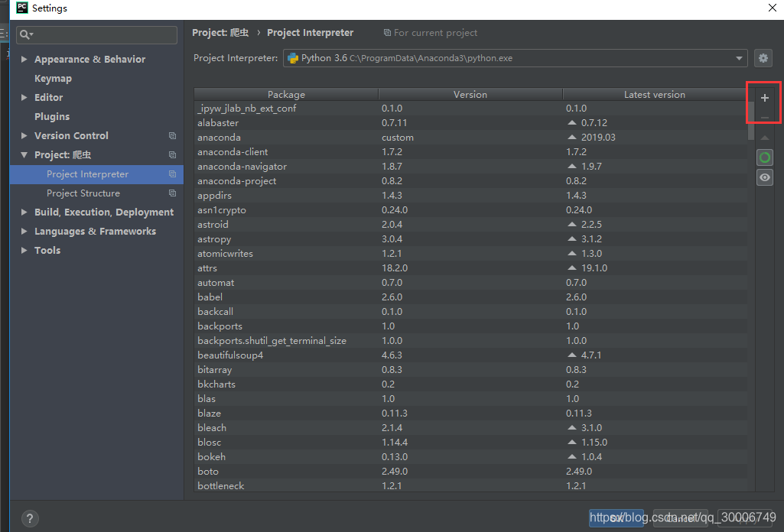
Task: Select the astropy package row
Action: tap(470, 238)
